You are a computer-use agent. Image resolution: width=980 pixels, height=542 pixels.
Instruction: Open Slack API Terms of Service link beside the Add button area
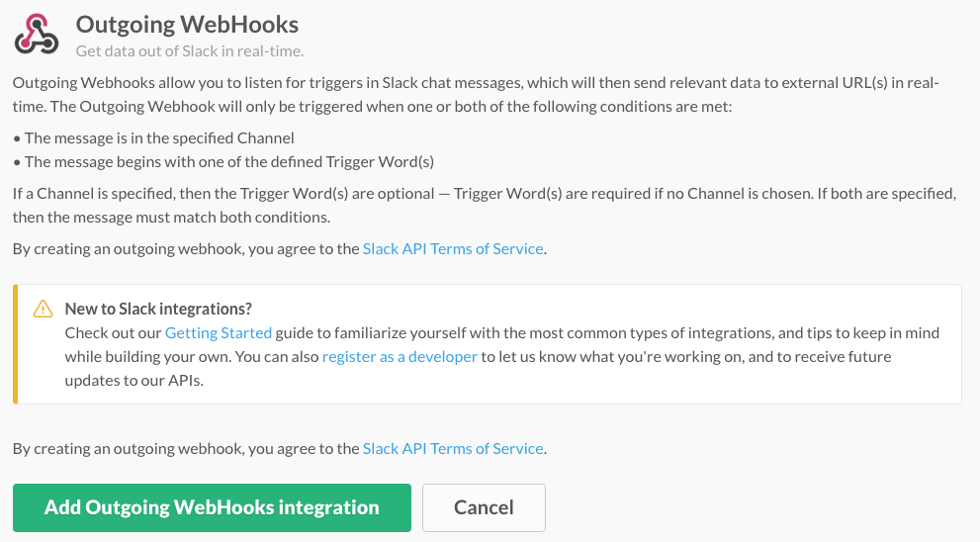pos(453,449)
